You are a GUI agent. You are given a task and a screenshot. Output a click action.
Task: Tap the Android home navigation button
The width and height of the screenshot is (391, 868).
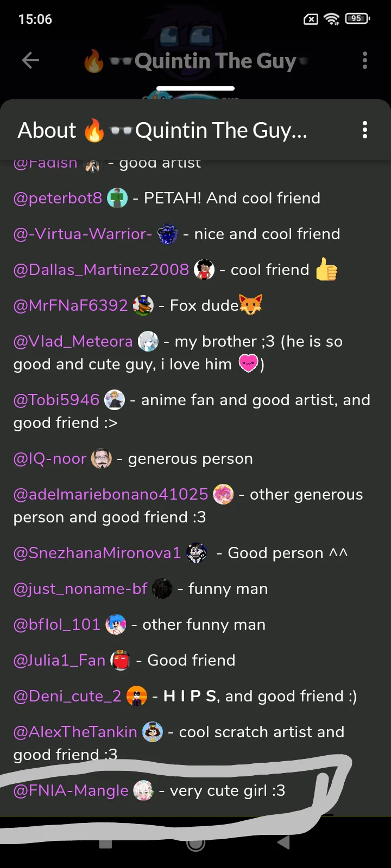(x=195, y=843)
